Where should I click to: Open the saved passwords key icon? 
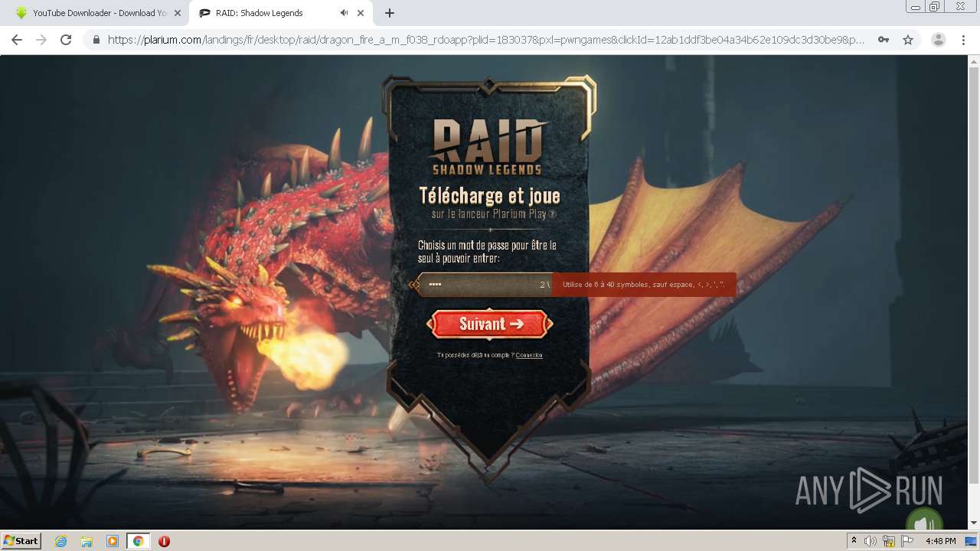coord(883,40)
